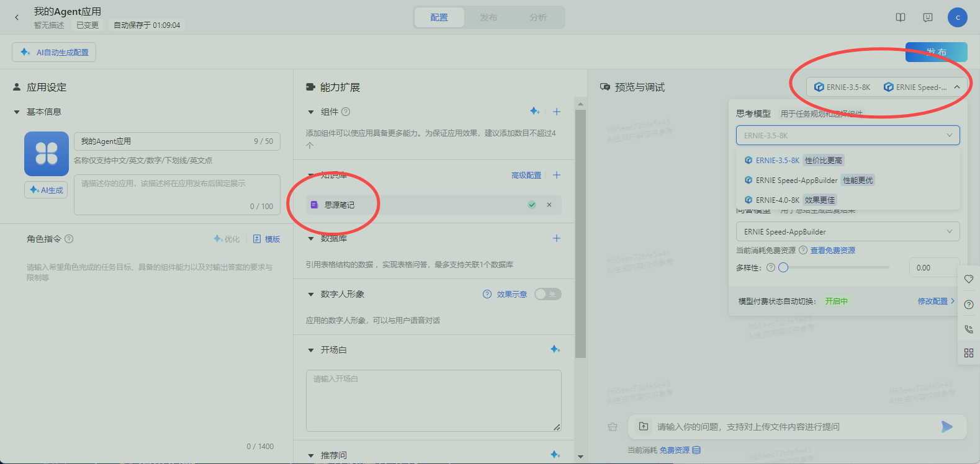Choose ERNIE Speed-AppBuilder from the model list

[x=848, y=180]
